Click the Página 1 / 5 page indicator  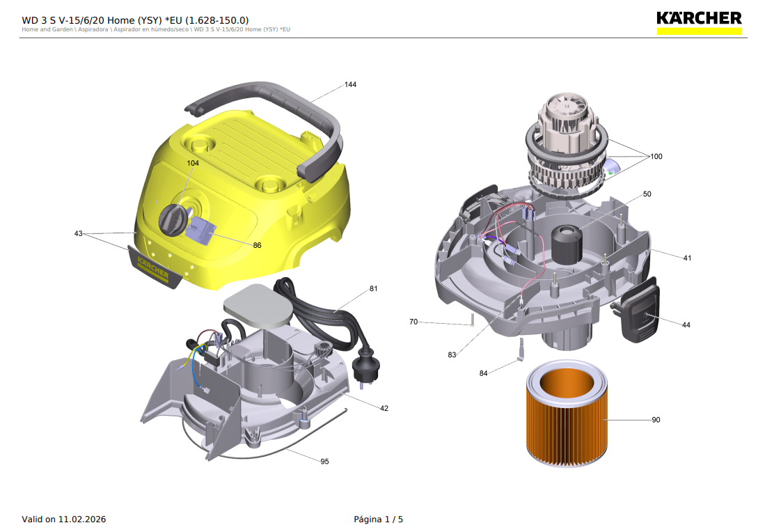tap(379, 519)
